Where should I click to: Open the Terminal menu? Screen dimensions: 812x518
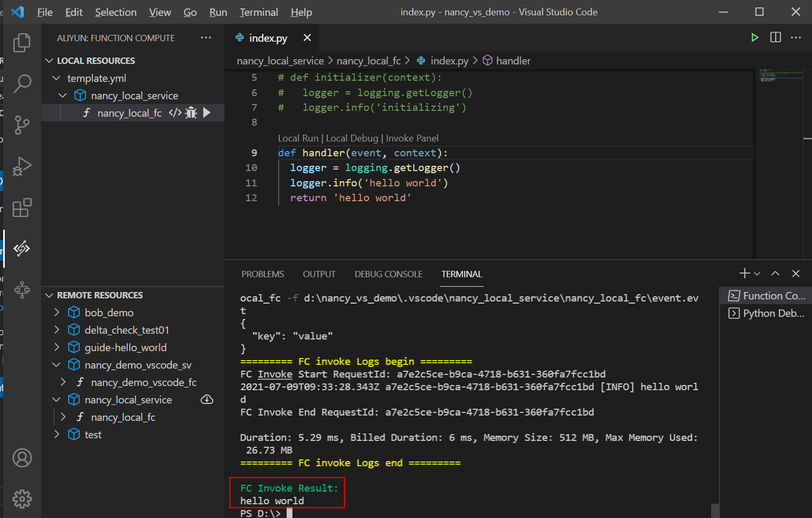(x=259, y=12)
